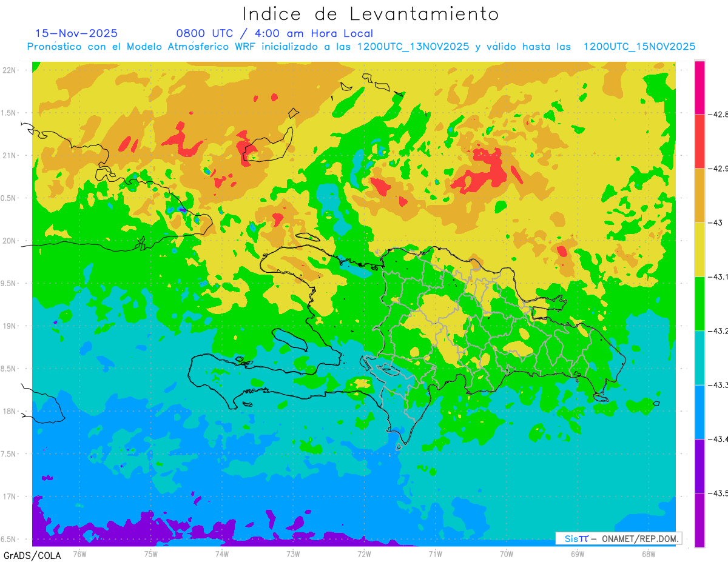Click the 21N latitude label
Image resolution: width=728 pixels, height=562 pixels.
[x=10, y=155]
